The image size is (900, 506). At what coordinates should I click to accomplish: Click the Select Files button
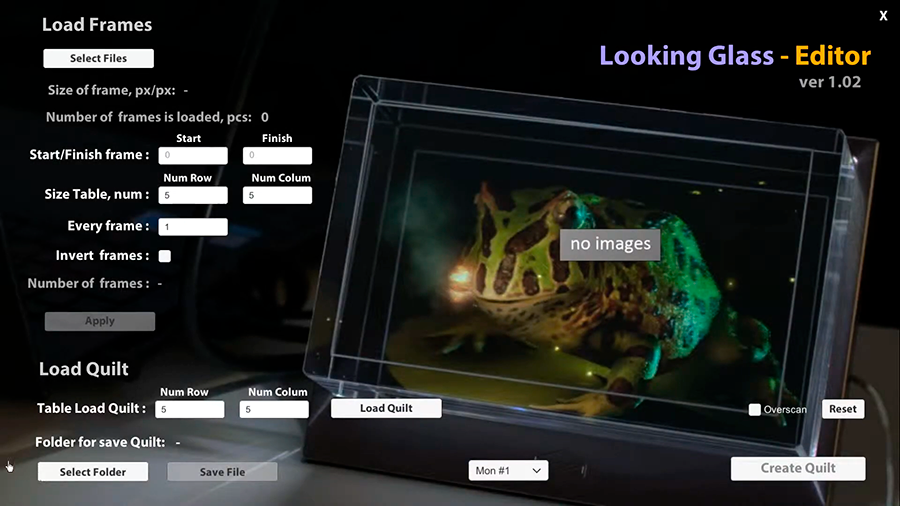pyautogui.click(x=98, y=58)
